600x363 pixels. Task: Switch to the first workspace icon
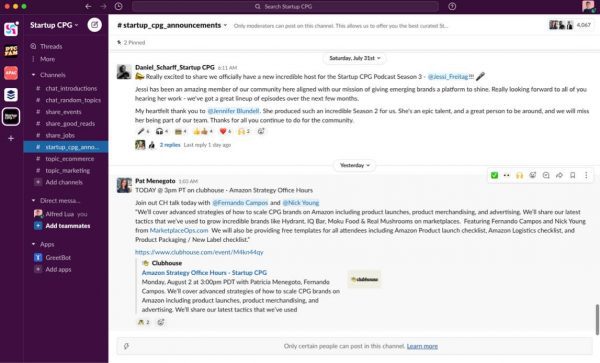11,29
